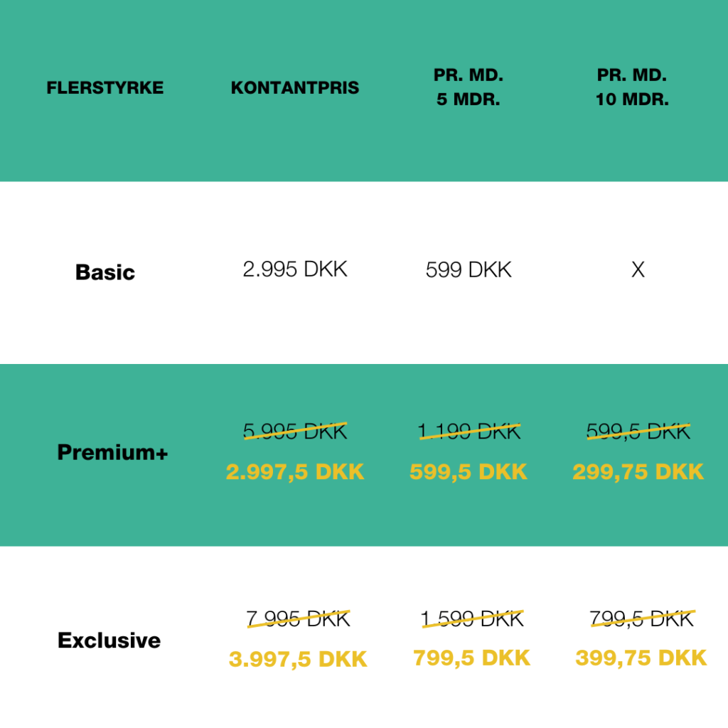Choose the Exclusive plan label
Screen dimensions: 728x728
point(109,641)
